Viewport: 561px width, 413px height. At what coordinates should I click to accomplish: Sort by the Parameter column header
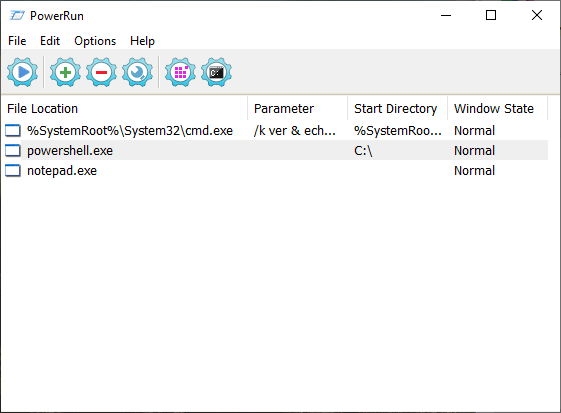[x=297, y=108]
